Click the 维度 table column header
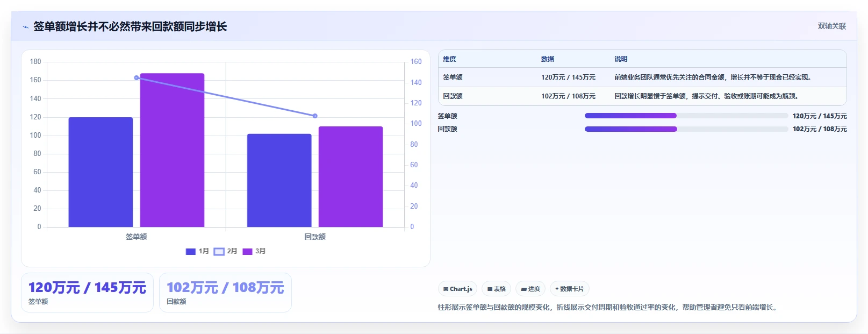Image resolution: width=868 pixels, height=334 pixels. pyautogui.click(x=449, y=59)
